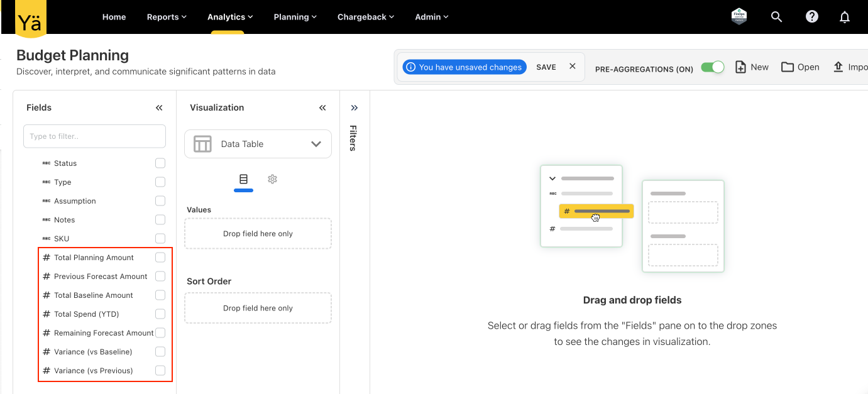Open the notifications bell
Viewport: 868px width, 394px height.
pyautogui.click(x=845, y=17)
